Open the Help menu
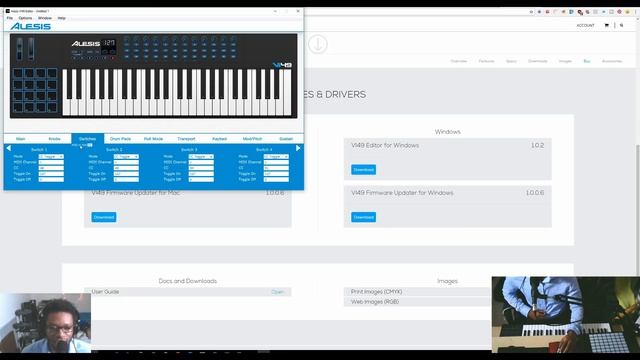Screen dimensions: 640x360 pyautogui.click(x=62, y=18)
